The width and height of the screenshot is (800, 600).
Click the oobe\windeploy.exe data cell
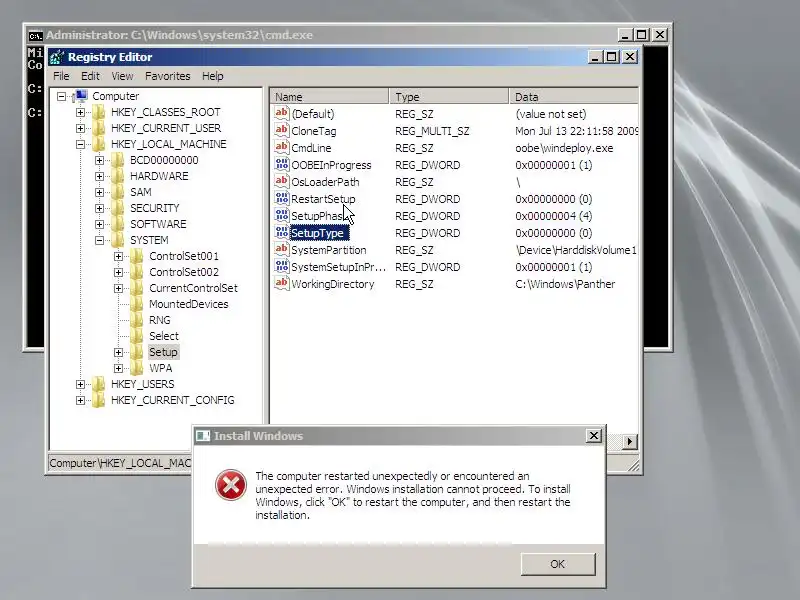click(564, 148)
